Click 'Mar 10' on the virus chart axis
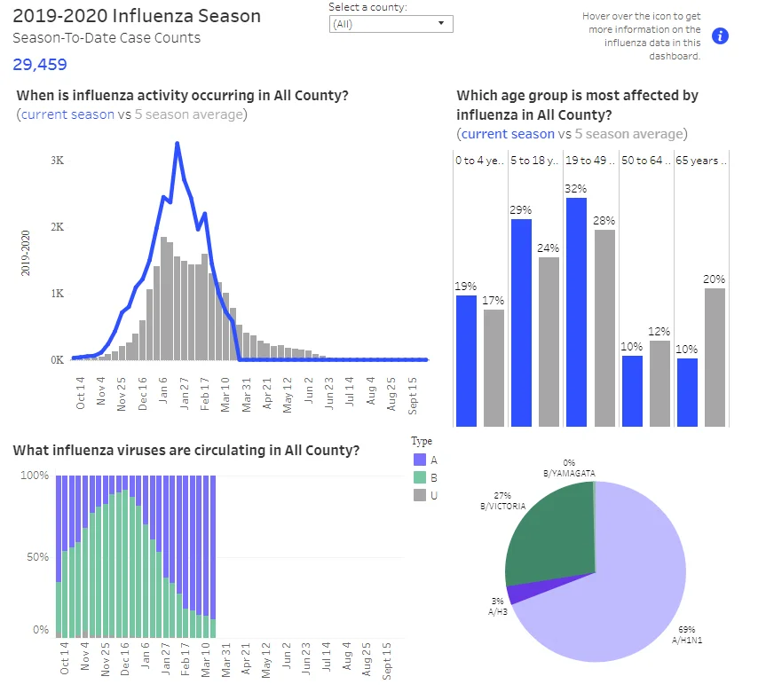Screen dimensions: 766x700 pyautogui.click(x=205, y=660)
